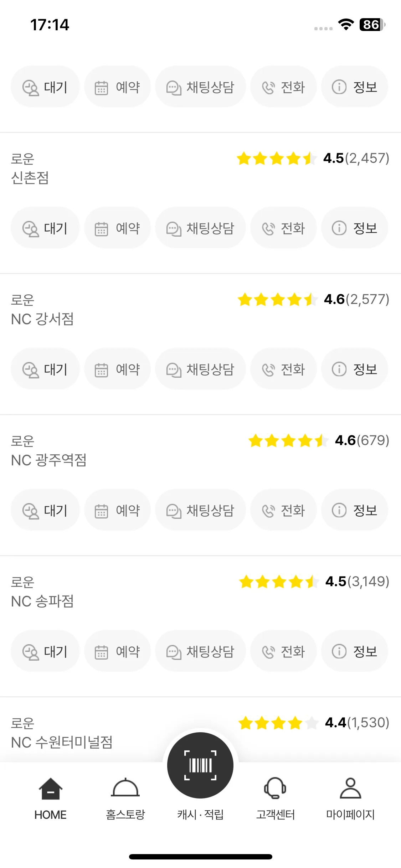This screenshot has width=401, height=868.
Task: Call NC 송파점 via 전화
Action: pyautogui.click(x=283, y=651)
